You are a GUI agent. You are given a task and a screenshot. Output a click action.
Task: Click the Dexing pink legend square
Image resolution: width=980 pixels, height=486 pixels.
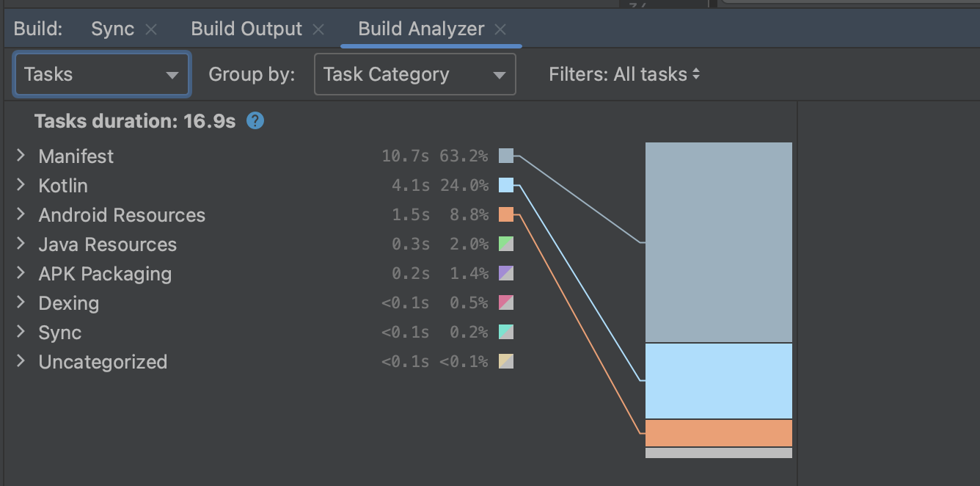point(505,302)
